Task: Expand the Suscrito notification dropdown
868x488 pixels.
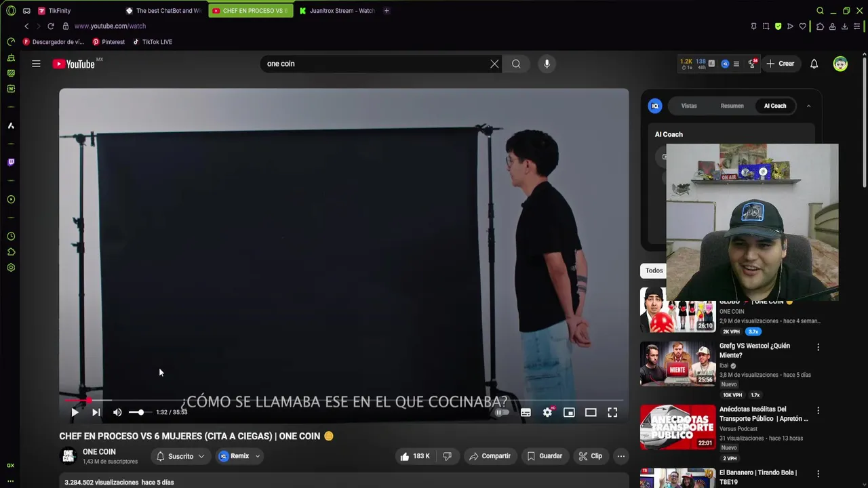Action: click(180, 456)
